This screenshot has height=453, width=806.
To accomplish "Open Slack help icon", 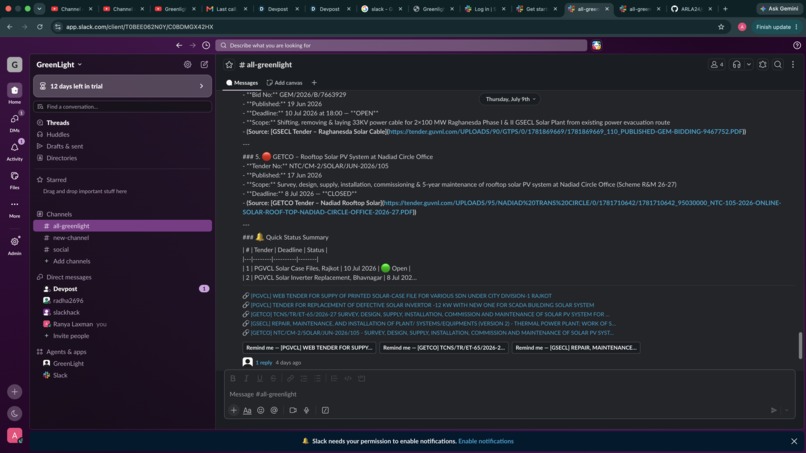I will (797, 45).
